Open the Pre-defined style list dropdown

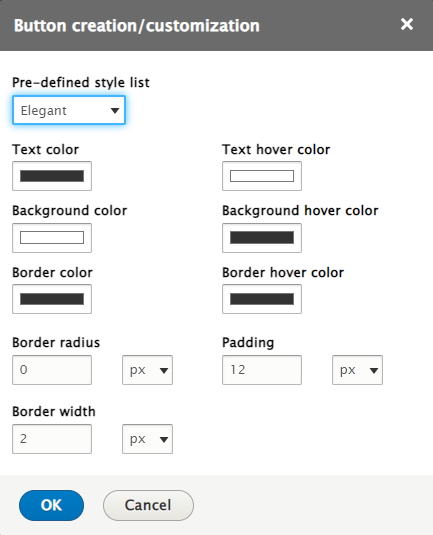[69, 110]
